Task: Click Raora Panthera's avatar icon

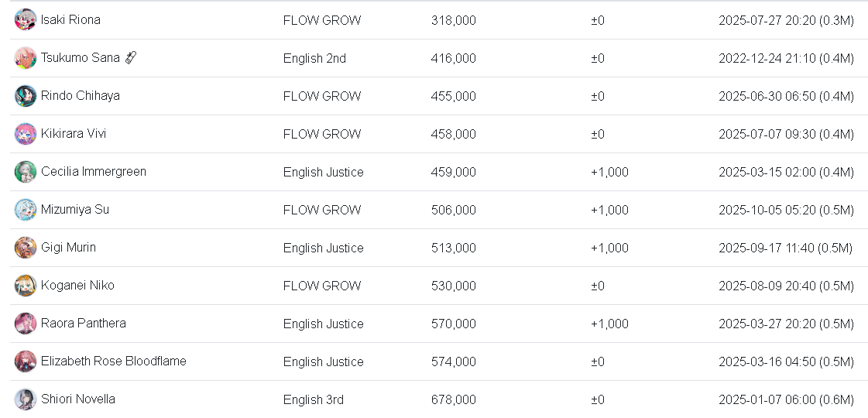Action: 25,324
